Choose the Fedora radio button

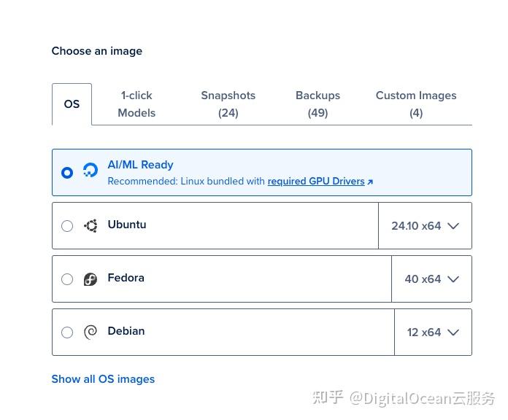pos(67,279)
